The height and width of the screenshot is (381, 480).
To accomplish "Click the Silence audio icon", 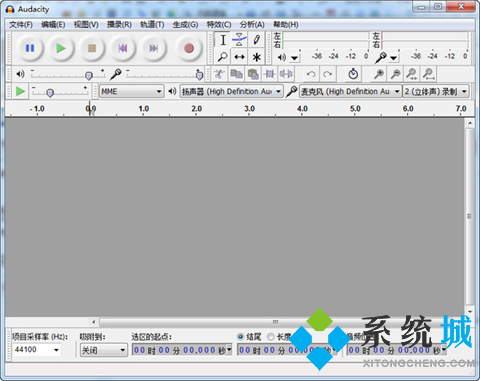I will tap(286, 74).
